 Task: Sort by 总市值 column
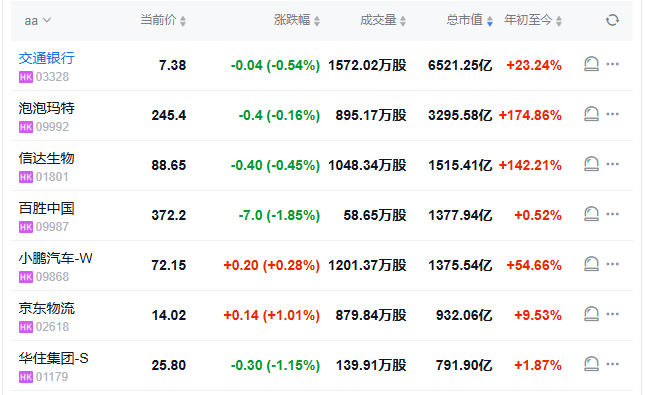tap(469, 20)
